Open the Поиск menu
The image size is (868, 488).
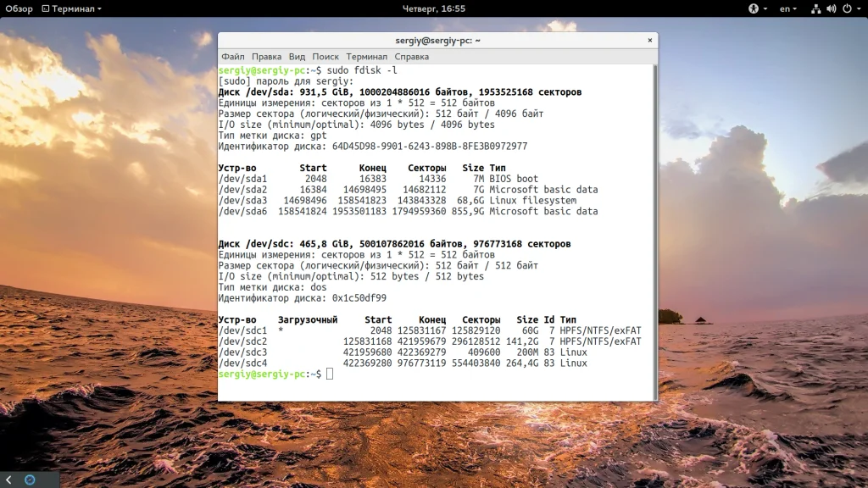pos(325,57)
